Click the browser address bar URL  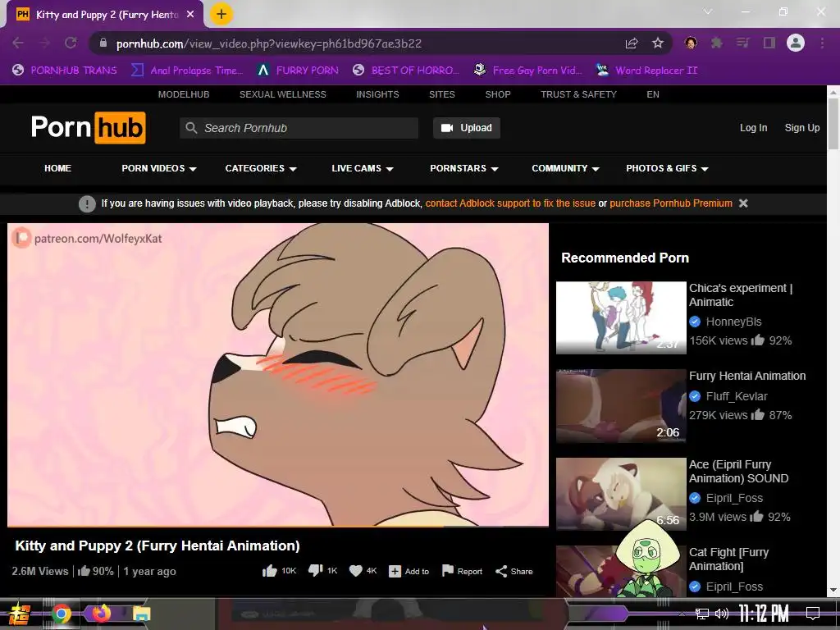(269, 43)
